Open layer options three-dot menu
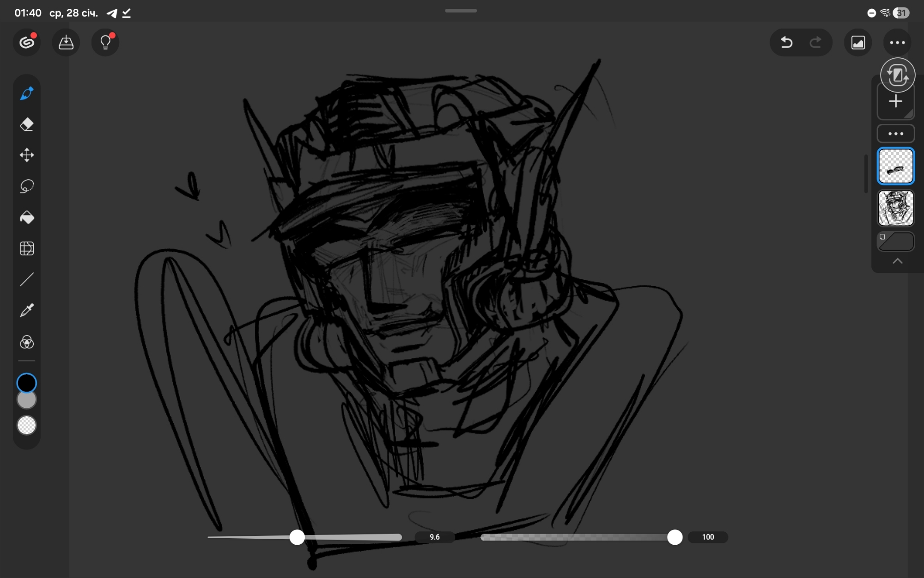Screen dimensions: 924x578 pyautogui.click(x=896, y=134)
